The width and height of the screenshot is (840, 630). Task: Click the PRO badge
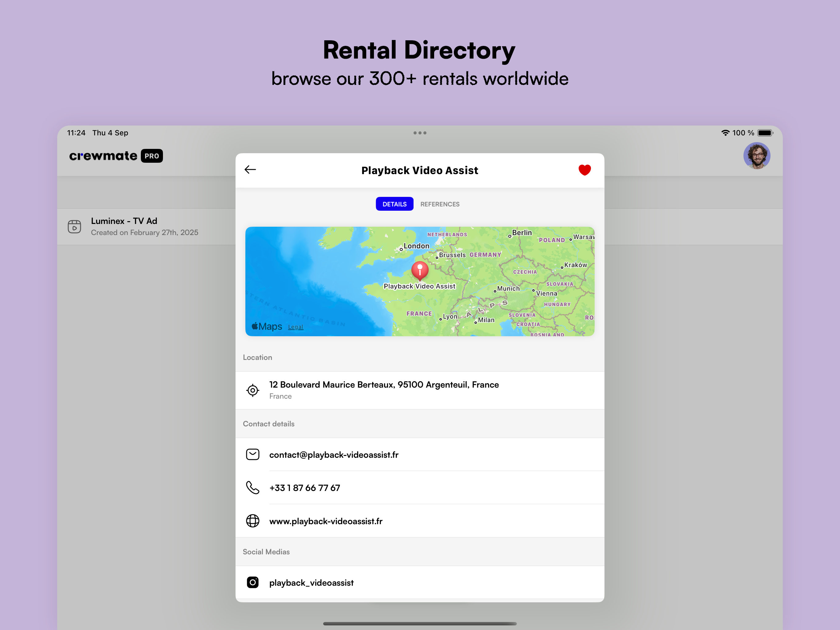pyautogui.click(x=152, y=156)
